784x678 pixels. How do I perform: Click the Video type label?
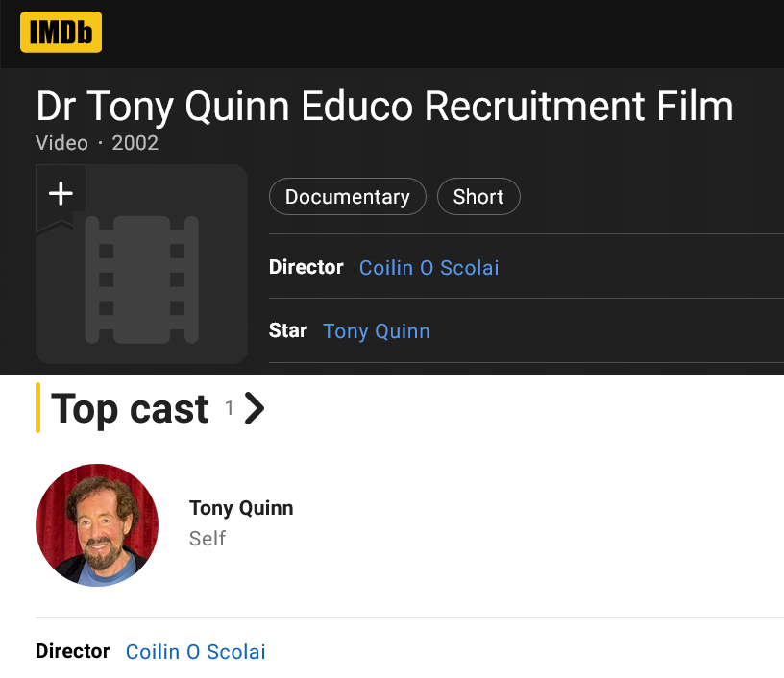(61, 144)
